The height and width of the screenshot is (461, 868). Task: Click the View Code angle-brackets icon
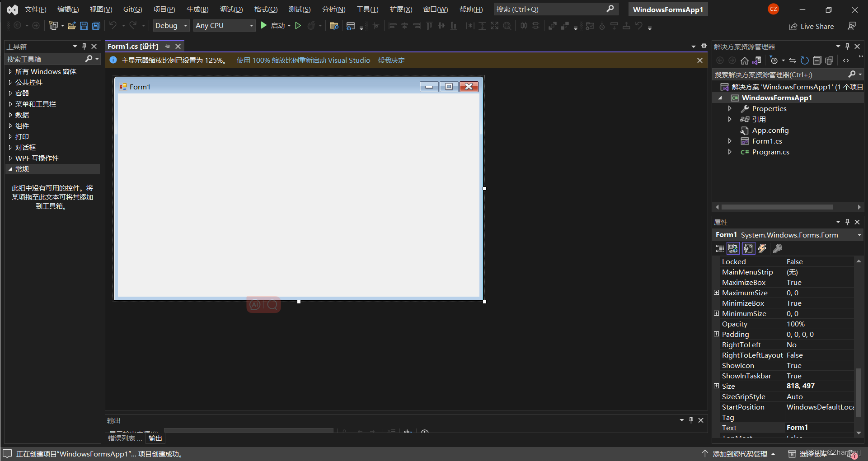coord(846,61)
